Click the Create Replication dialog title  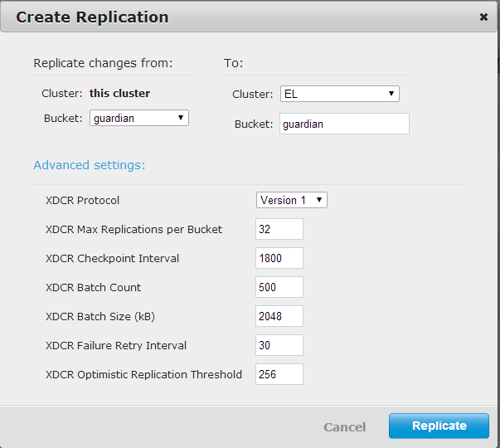coord(92,17)
